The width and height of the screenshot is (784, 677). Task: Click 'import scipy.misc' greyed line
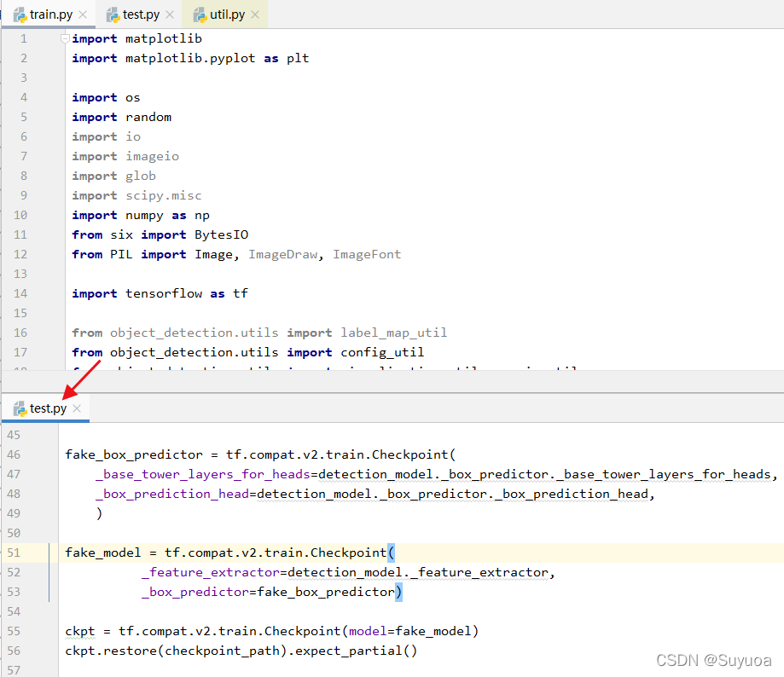136,195
